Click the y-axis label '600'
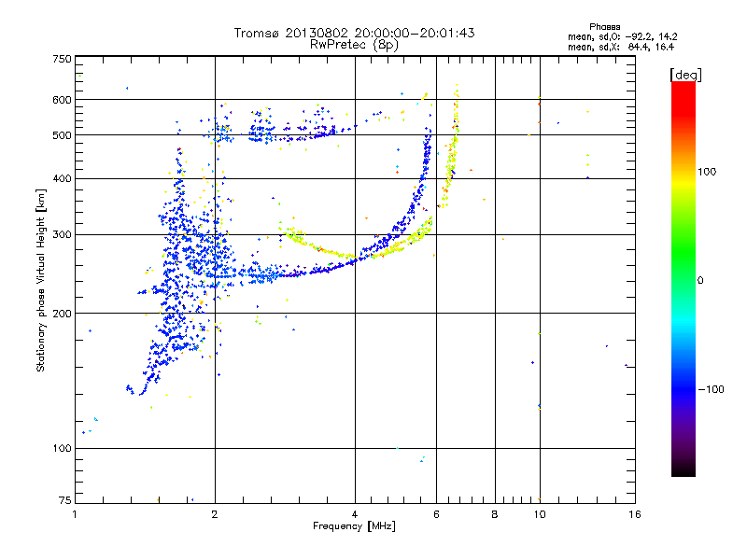This screenshot has width=747, height=560. (63, 100)
